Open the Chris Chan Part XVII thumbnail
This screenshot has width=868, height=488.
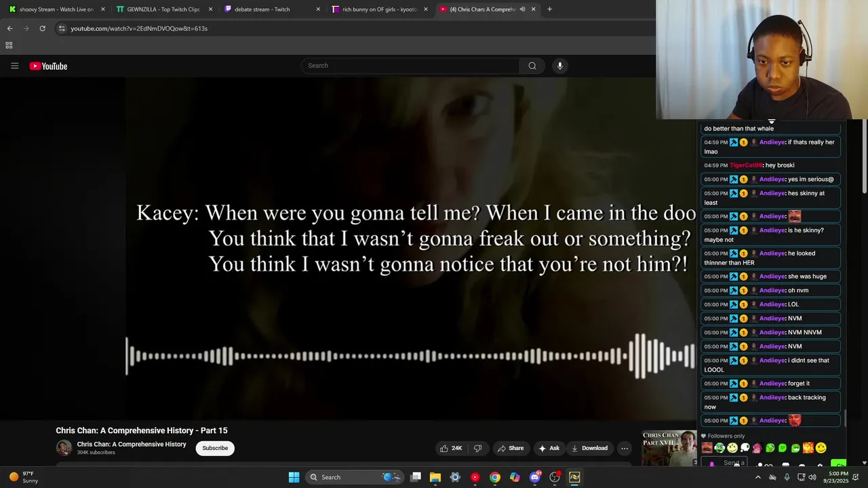(x=669, y=448)
